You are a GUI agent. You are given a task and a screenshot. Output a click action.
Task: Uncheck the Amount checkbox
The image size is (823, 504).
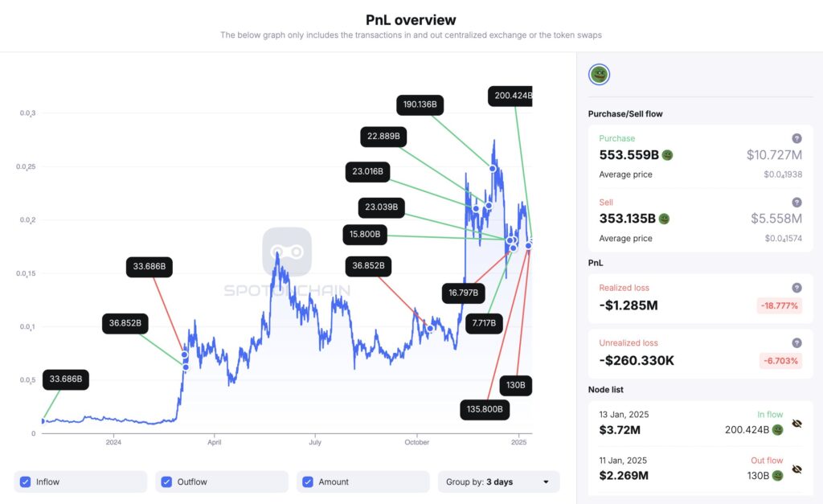[x=307, y=481]
